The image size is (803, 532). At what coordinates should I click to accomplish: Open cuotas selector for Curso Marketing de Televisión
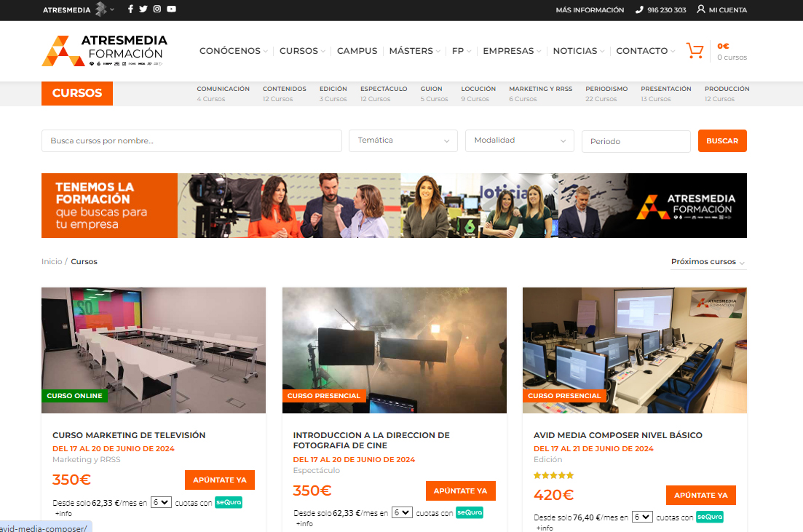tap(161, 502)
